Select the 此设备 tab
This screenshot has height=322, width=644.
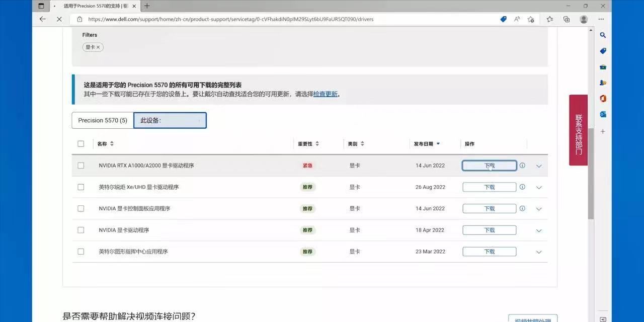click(170, 120)
